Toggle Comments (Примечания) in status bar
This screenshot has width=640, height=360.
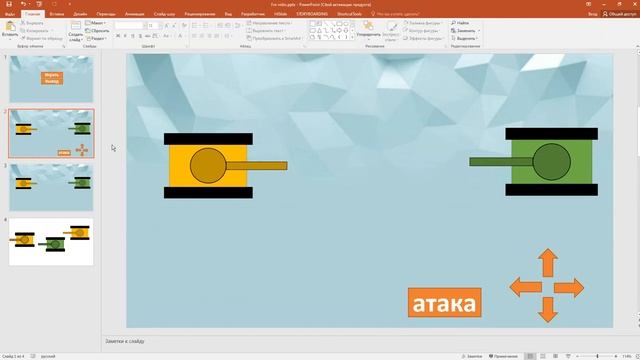tap(503, 356)
